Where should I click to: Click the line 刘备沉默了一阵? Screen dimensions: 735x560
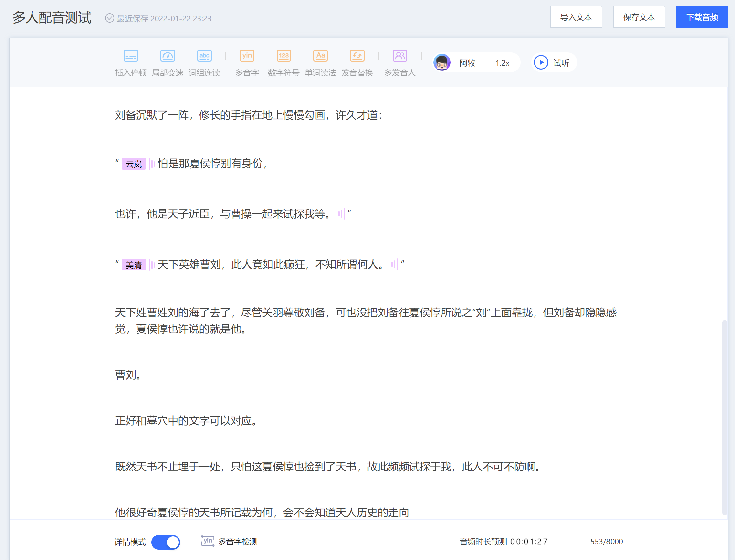click(x=249, y=115)
